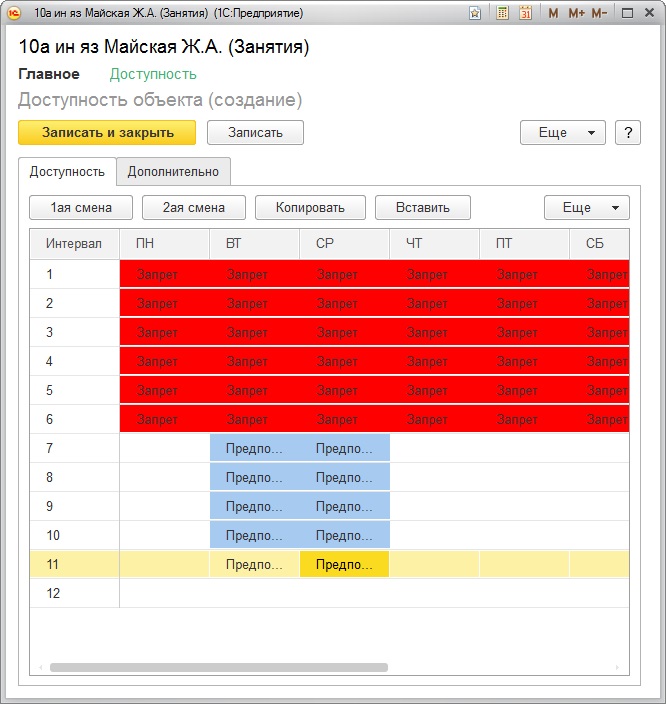Click the 1C application logo icon
Screen dimensions: 666x704
(x=14, y=13)
